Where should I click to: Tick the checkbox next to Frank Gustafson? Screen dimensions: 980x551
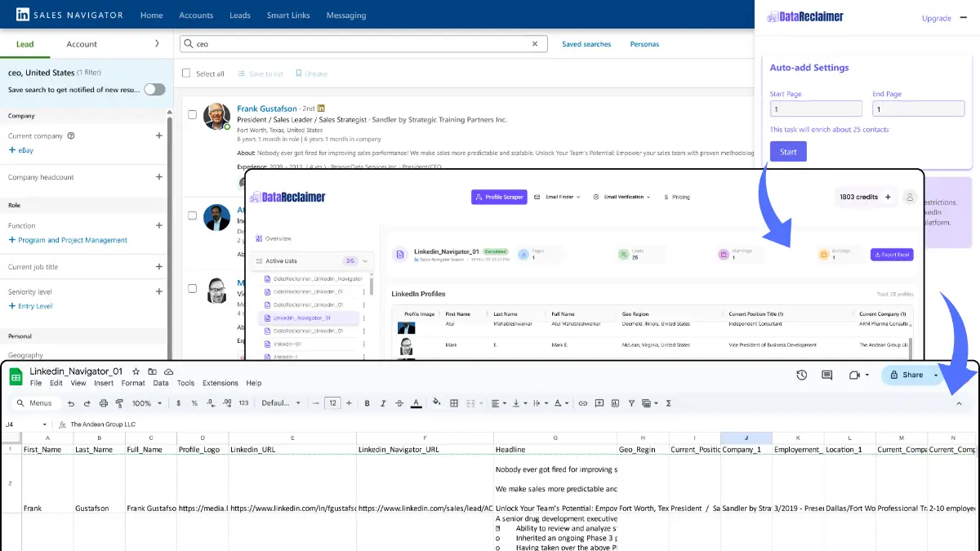click(193, 115)
